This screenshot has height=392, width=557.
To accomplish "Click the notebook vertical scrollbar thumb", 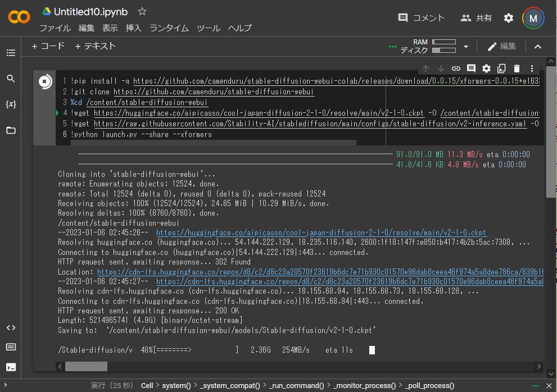I will tap(551, 132).
